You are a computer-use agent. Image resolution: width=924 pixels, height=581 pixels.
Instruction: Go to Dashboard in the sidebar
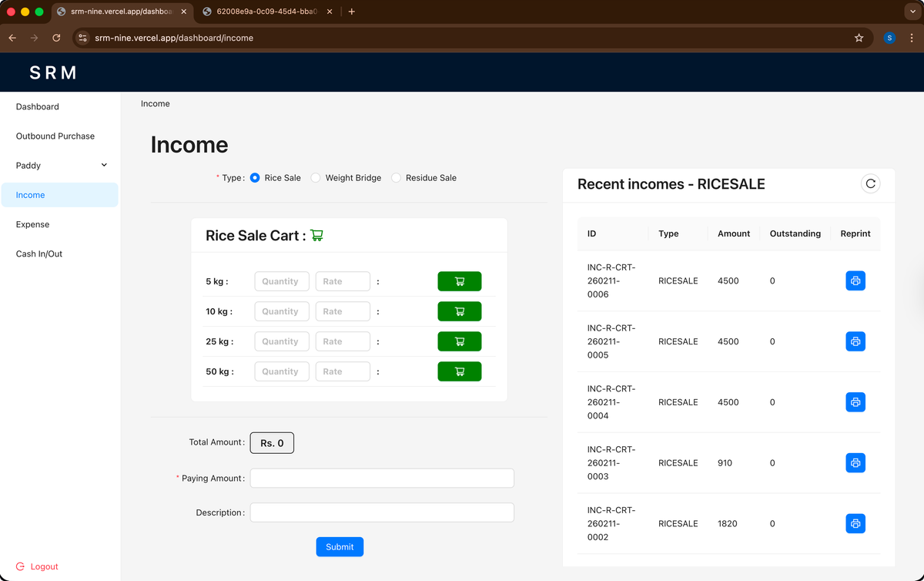click(60, 107)
